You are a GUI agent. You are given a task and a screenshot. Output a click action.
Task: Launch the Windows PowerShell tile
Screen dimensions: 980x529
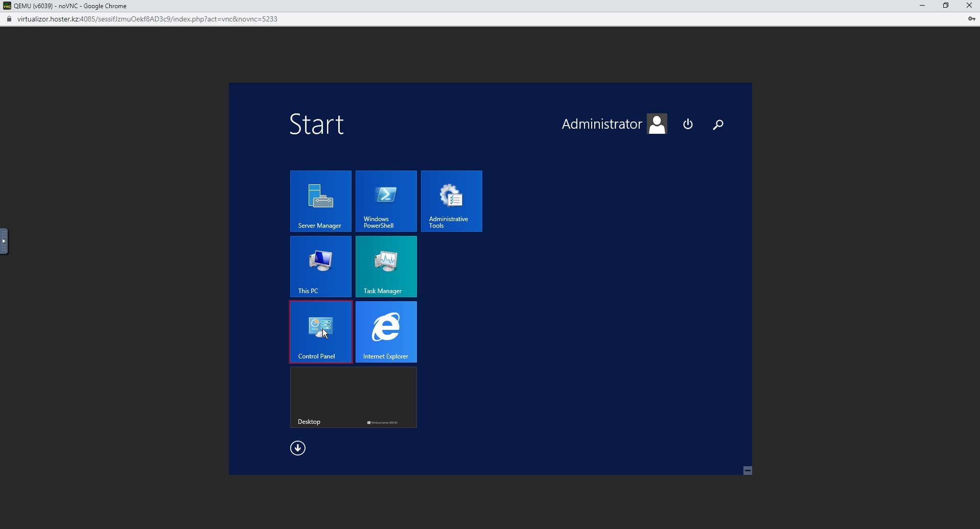click(x=386, y=201)
